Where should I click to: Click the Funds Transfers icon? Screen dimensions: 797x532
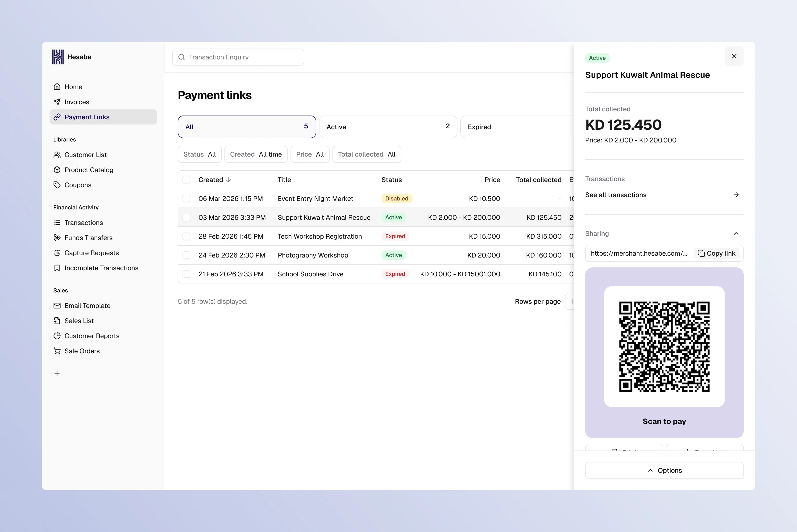coord(57,237)
